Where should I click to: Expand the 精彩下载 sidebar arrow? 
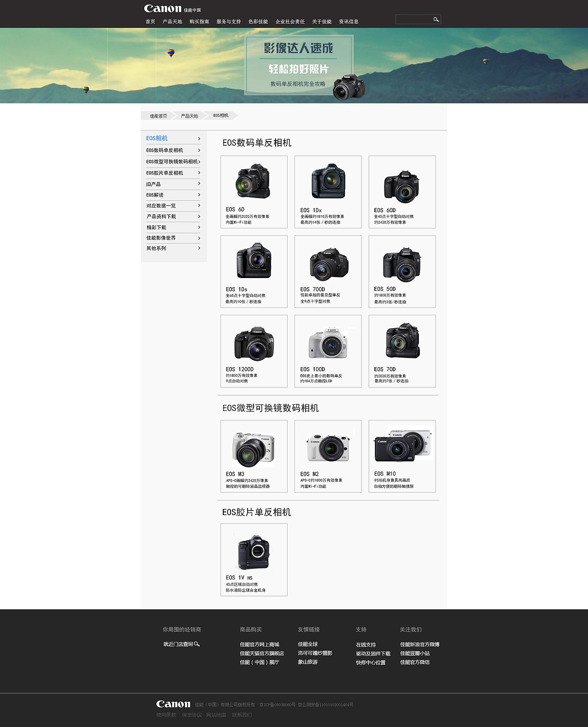[x=199, y=227]
